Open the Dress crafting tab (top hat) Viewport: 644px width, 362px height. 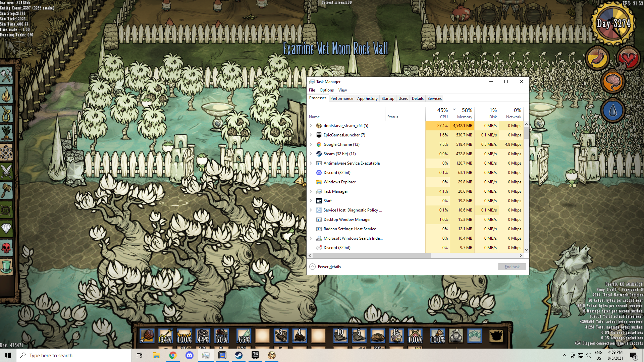pos(7,267)
